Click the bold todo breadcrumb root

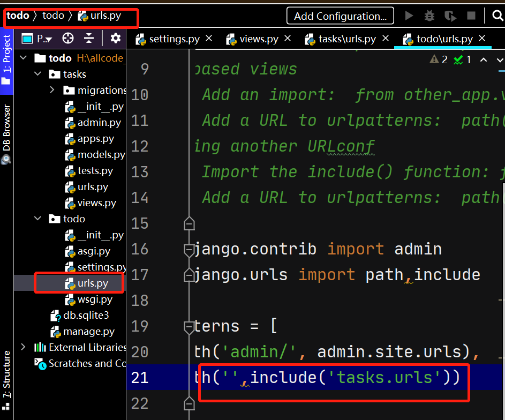18,15
